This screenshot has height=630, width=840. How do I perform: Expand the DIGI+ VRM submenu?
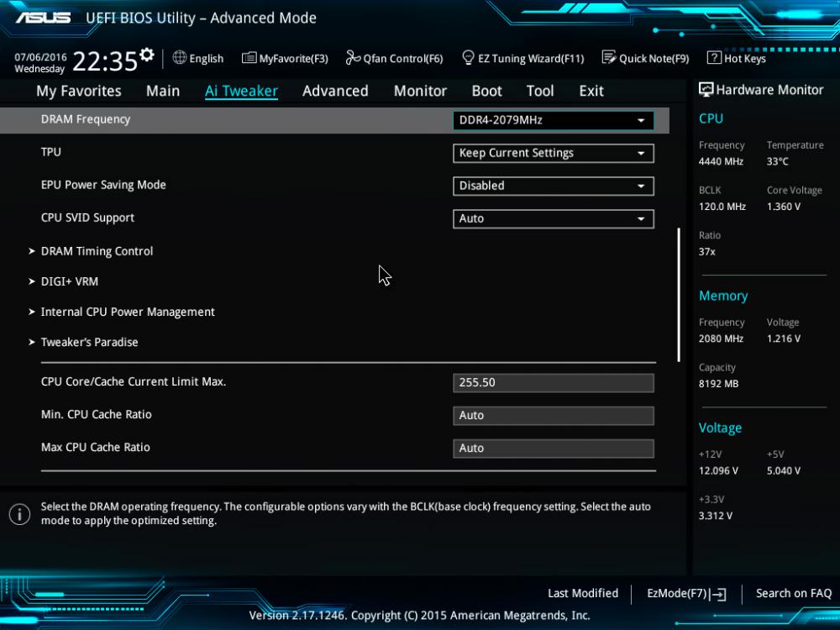(70, 281)
